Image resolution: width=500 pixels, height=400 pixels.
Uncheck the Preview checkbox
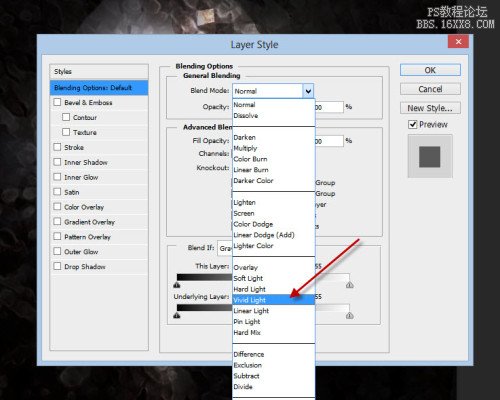413,125
